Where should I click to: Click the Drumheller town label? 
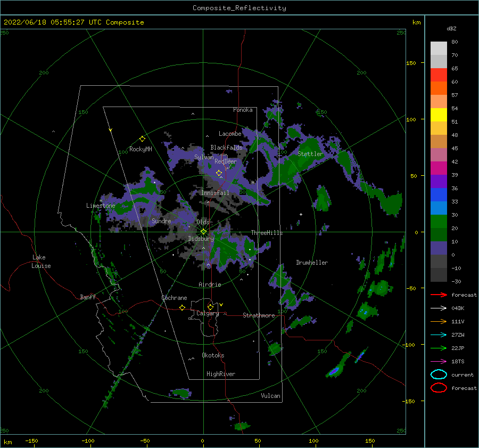[311, 263]
